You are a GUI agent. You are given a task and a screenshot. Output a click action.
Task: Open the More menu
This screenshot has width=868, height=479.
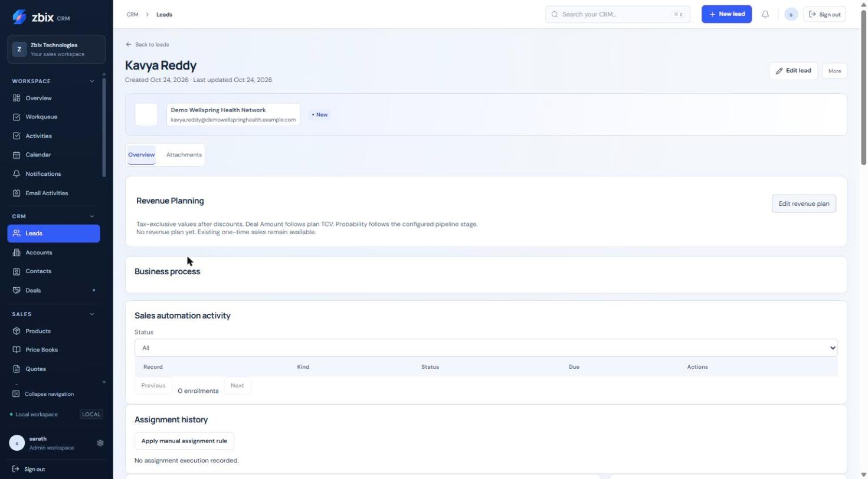[834, 71]
